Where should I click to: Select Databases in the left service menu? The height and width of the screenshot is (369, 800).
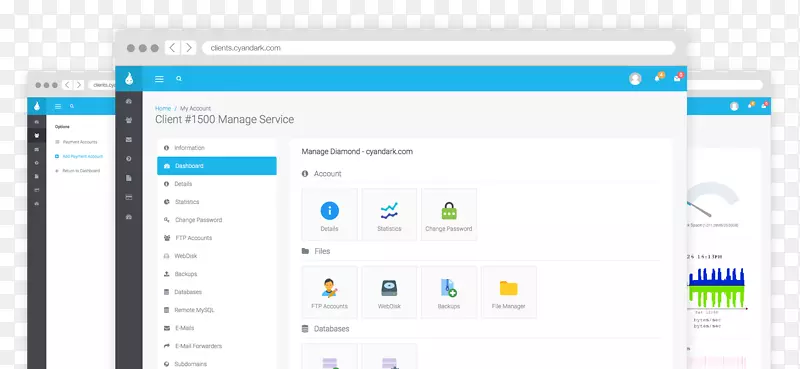pyautogui.click(x=217, y=292)
